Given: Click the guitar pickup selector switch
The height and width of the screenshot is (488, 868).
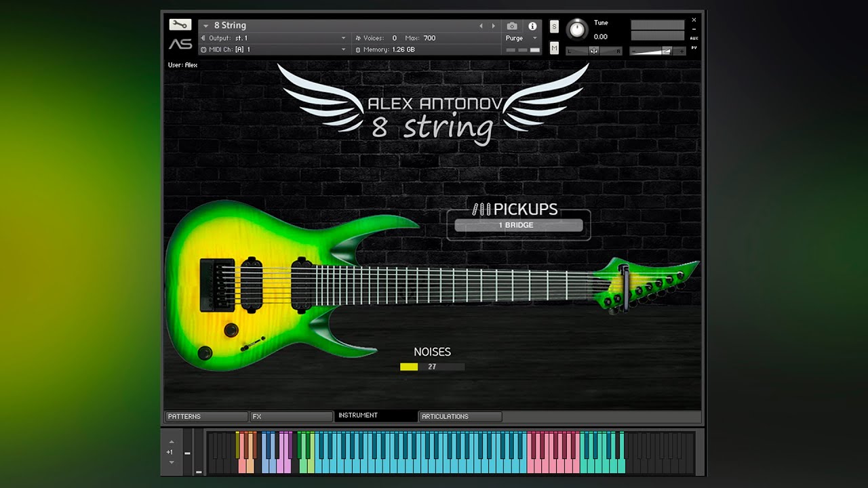Looking at the screenshot, I should pos(253,343).
